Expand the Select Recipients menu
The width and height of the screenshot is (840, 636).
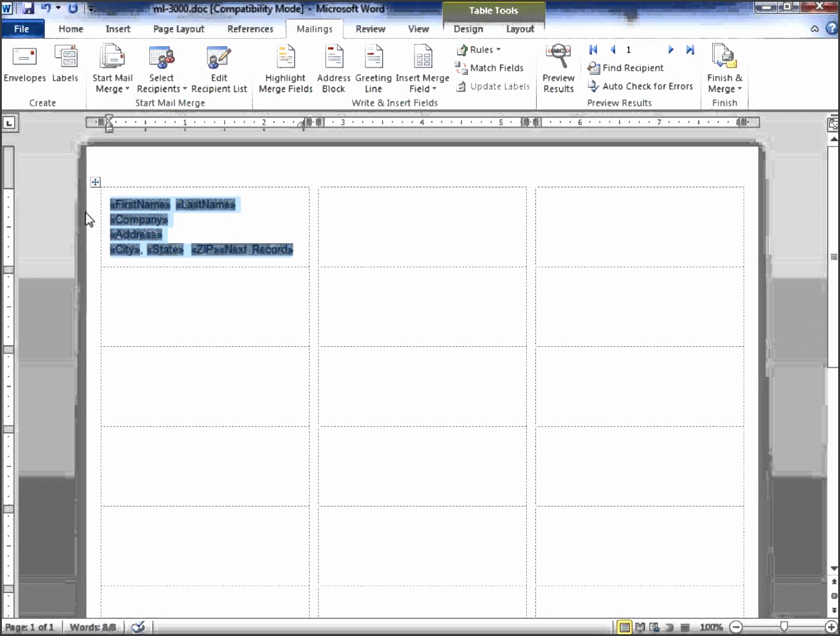click(161, 68)
